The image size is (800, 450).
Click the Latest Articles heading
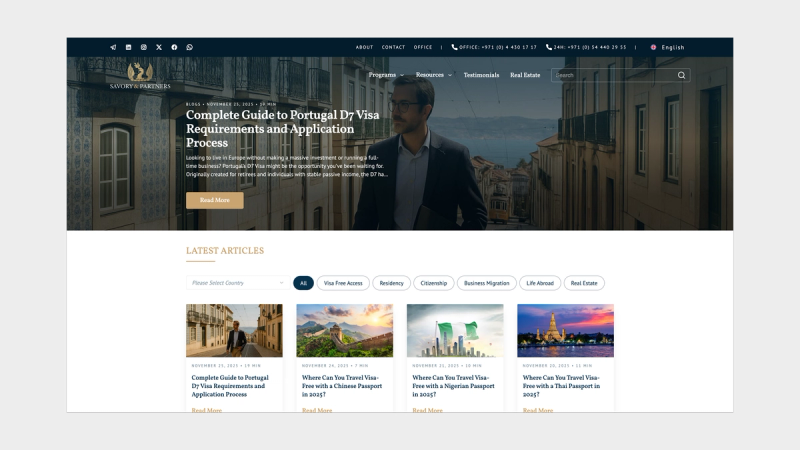coord(225,251)
